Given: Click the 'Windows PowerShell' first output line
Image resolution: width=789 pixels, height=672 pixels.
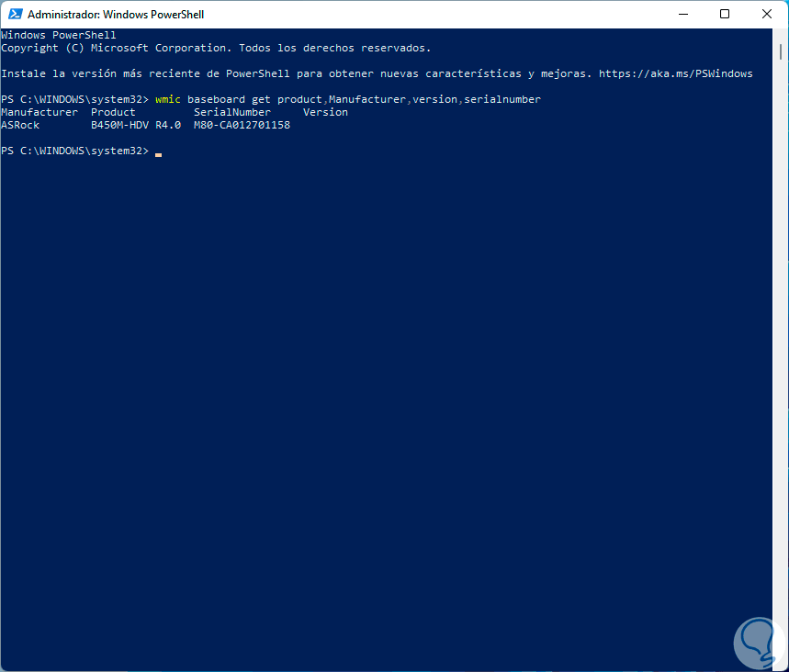Looking at the screenshot, I should (x=59, y=35).
